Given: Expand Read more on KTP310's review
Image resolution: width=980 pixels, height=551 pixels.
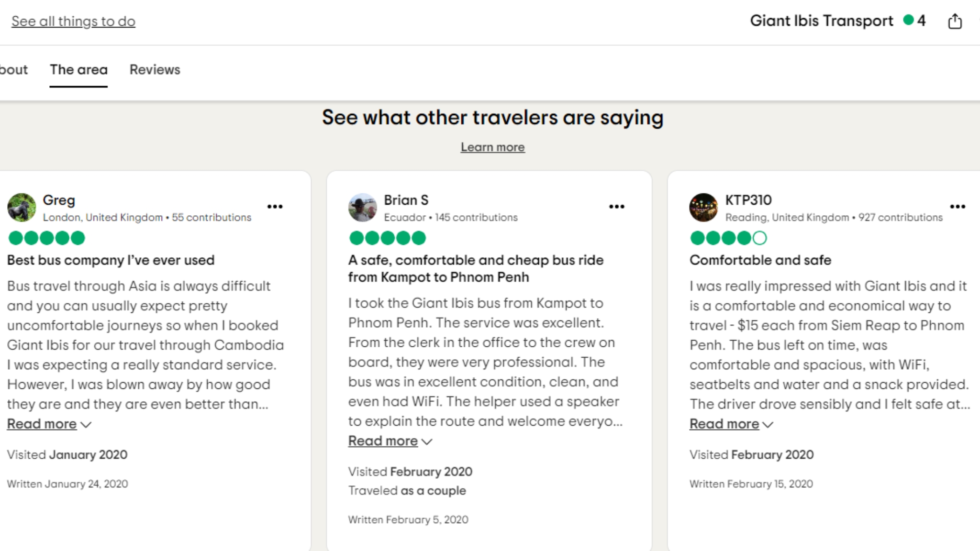Looking at the screenshot, I should click(724, 424).
